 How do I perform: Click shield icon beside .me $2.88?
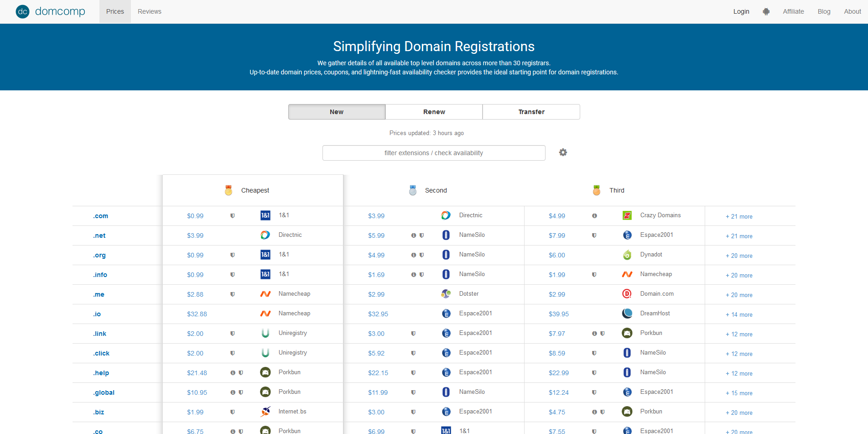[233, 294]
